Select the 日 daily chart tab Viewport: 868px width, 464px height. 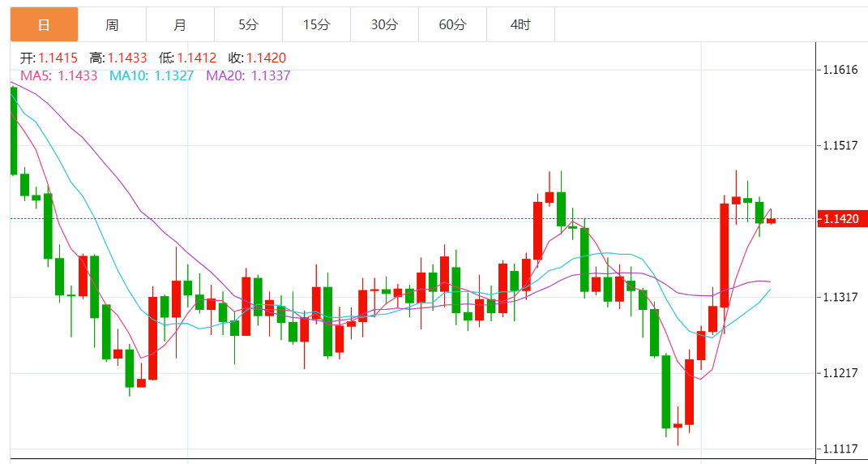45,24
